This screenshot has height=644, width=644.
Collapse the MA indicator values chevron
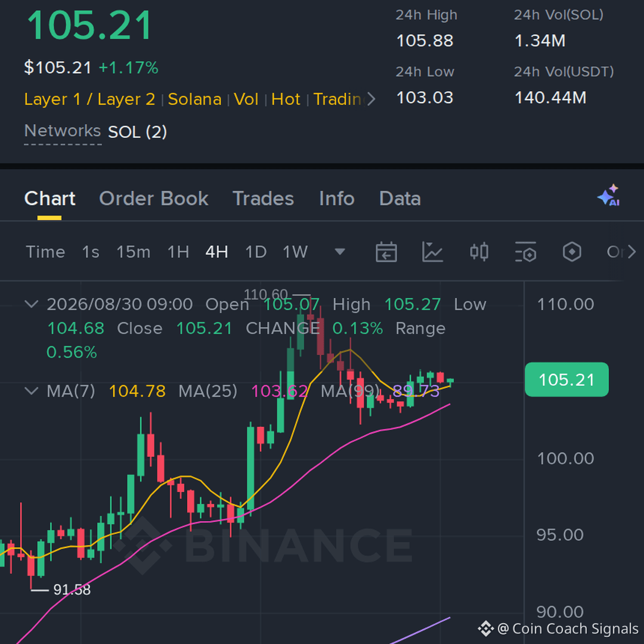click(32, 391)
